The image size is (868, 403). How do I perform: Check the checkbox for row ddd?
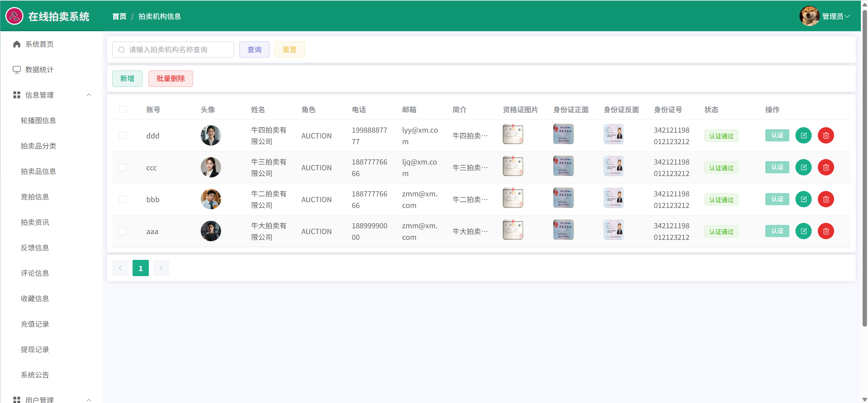click(x=123, y=136)
